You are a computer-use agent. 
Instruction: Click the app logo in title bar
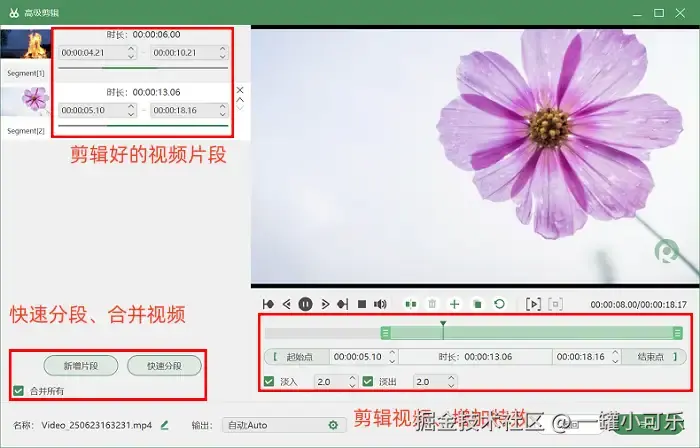click(x=14, y=12)
